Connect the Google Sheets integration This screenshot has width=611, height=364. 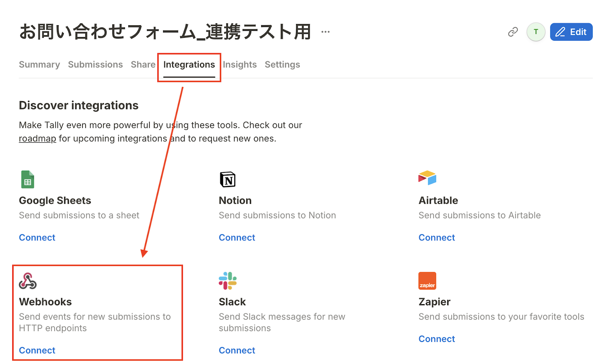37,237
